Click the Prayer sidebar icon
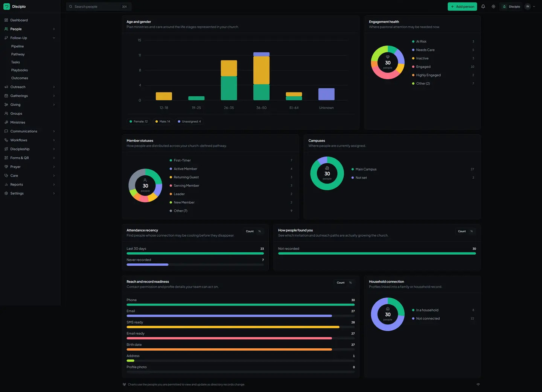 pos(6,167)
